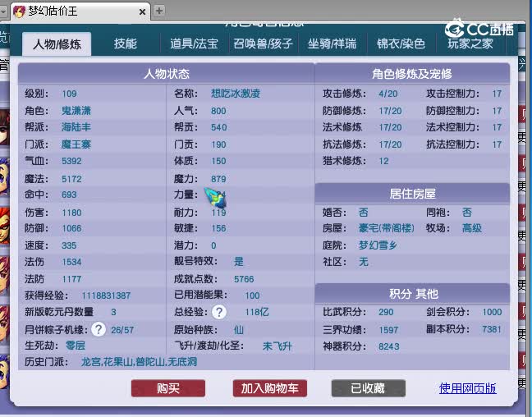Select the 房屋 value 豪宅(带阁楼)
This screenshot has width=532, height=417.
point(387,228)
